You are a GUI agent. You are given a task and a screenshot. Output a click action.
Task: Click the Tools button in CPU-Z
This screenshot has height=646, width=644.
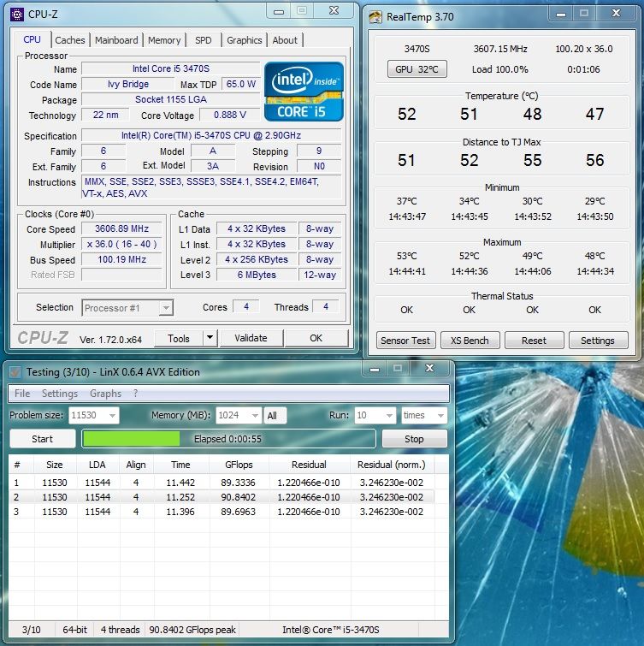coord(179,338)
